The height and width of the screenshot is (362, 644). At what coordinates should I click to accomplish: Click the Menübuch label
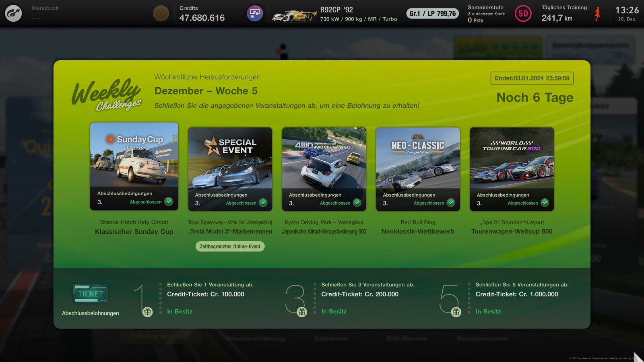click(45, 8)
